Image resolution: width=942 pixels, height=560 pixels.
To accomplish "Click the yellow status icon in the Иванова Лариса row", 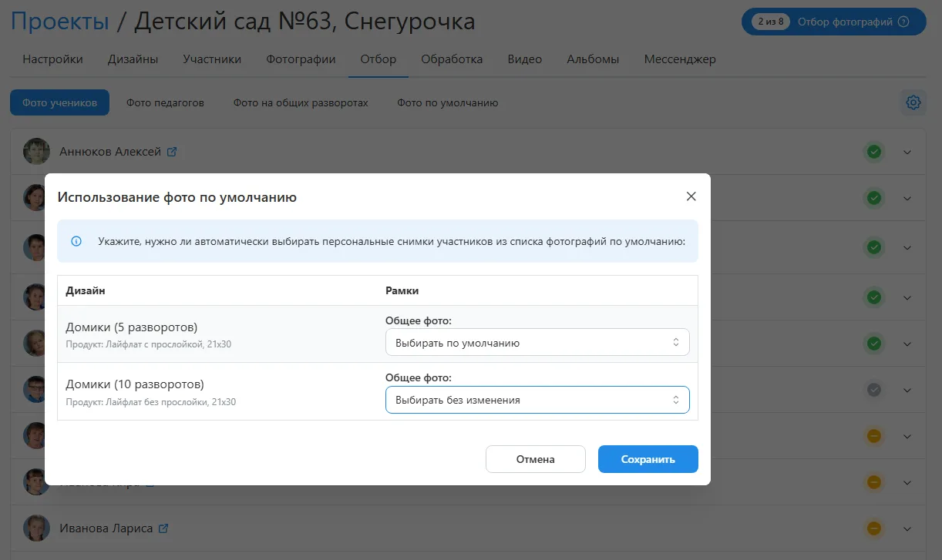I will [x=873, y=529].
